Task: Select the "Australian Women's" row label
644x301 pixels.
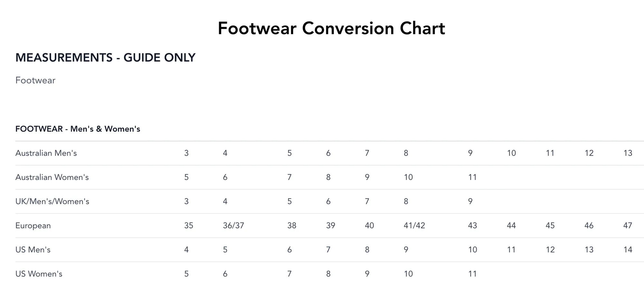Action: click(52, 177)
